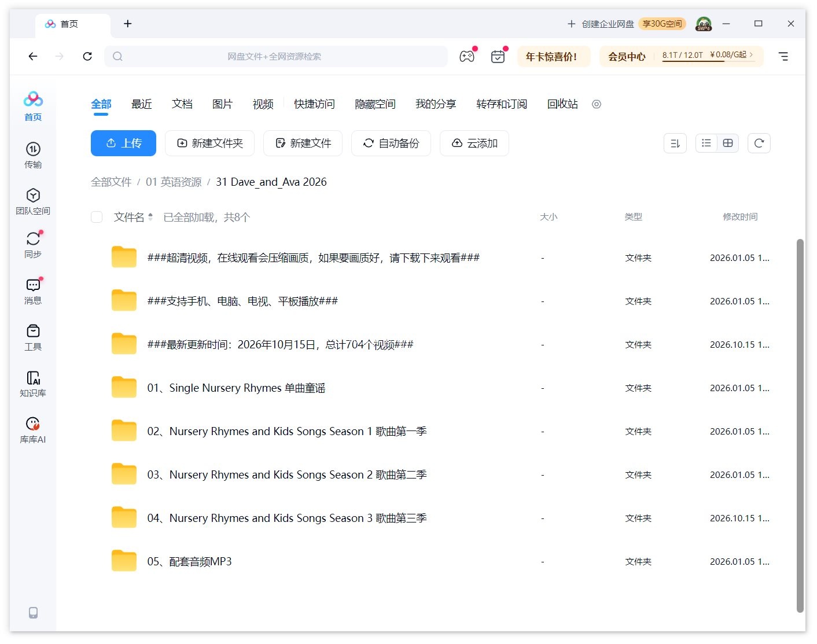Open the 工具 tools section
The height and width of the screenshot is (644, 817).
point(33,337)
